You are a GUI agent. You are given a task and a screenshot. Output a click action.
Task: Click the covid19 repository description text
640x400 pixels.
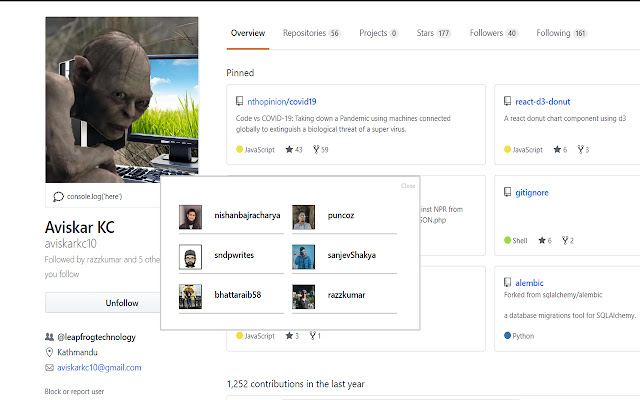343,124
